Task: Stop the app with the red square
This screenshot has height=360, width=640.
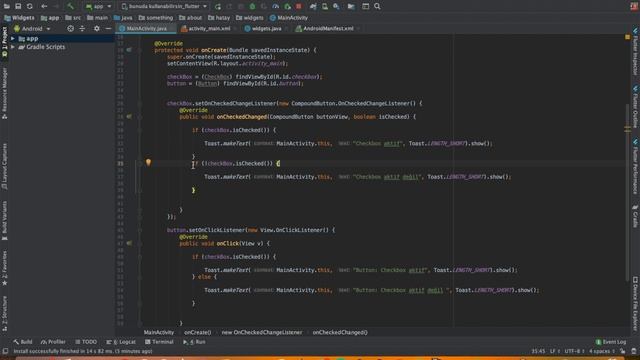Action: point(299,6)
